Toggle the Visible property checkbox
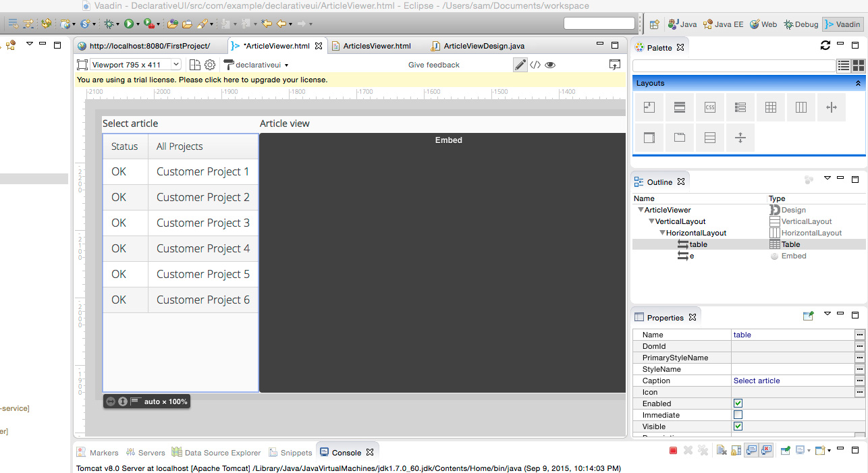868x473 pixels. pos(738,426)
